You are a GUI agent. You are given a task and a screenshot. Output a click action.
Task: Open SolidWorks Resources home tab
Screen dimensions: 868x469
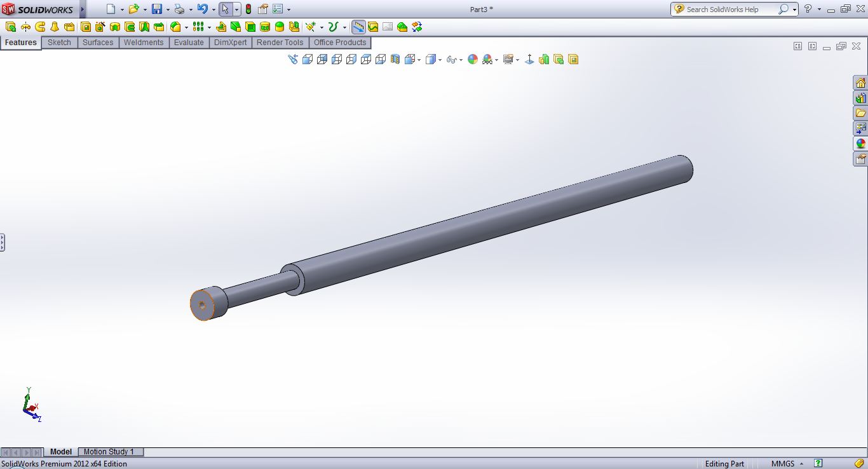click(x=860, y=83)
